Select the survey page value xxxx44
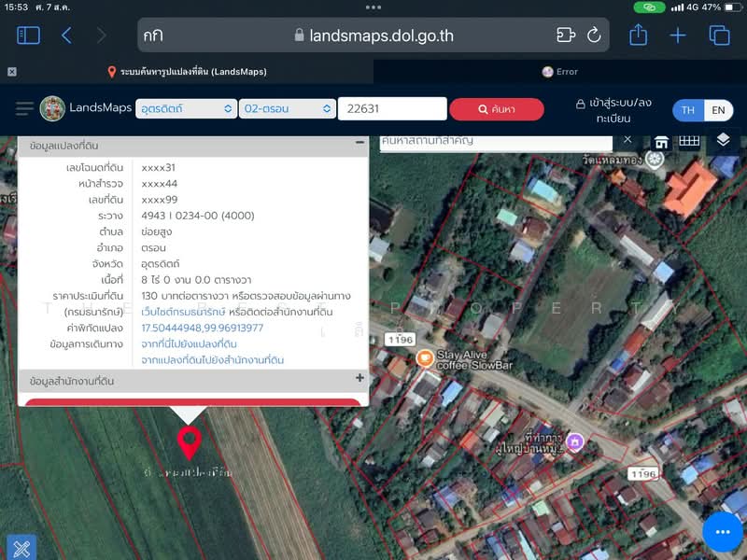Viewport: 747px width, 560px height. pos(159,183)
